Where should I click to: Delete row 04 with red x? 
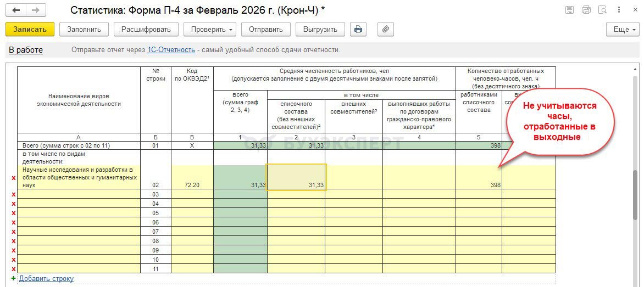[14, 204]
